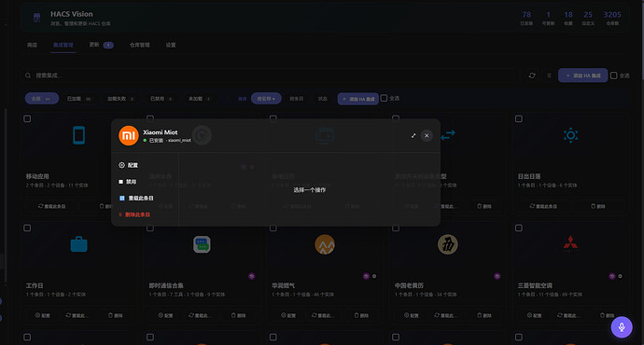Viewport: 644px width, 345px height.
Task: Choose 配置 in the Xiaomi Miot dialog
Action: [x=129, y=165]
